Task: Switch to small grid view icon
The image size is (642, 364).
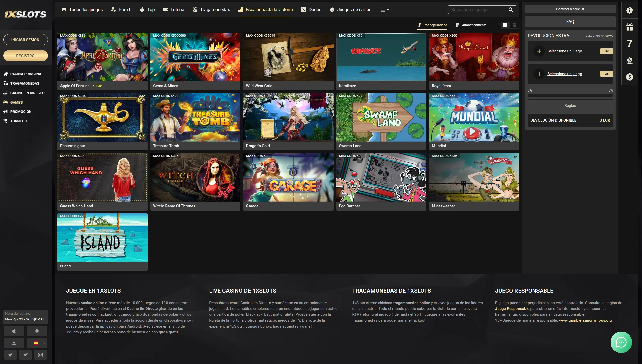Action: 514,25
